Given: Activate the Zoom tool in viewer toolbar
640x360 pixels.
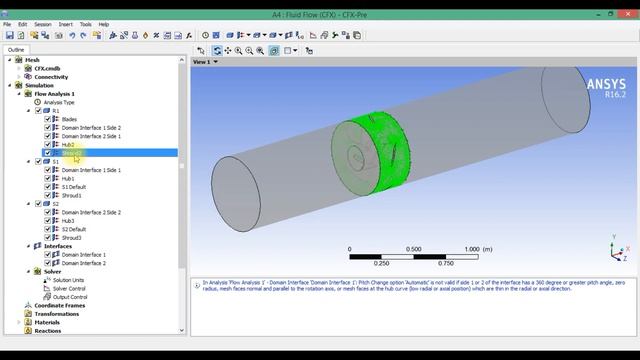Looking at the screenshot, I should pyautogui.click(x=238, y=51).
